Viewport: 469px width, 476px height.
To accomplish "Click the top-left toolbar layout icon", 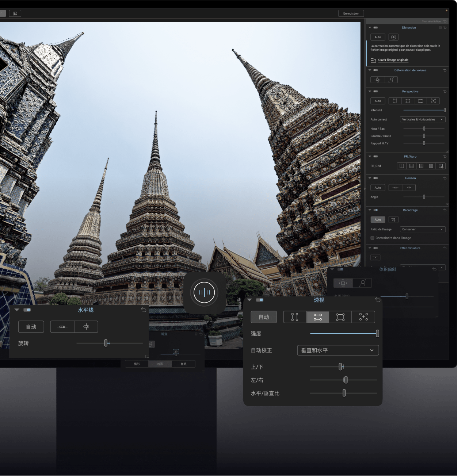I will point(15,14).
